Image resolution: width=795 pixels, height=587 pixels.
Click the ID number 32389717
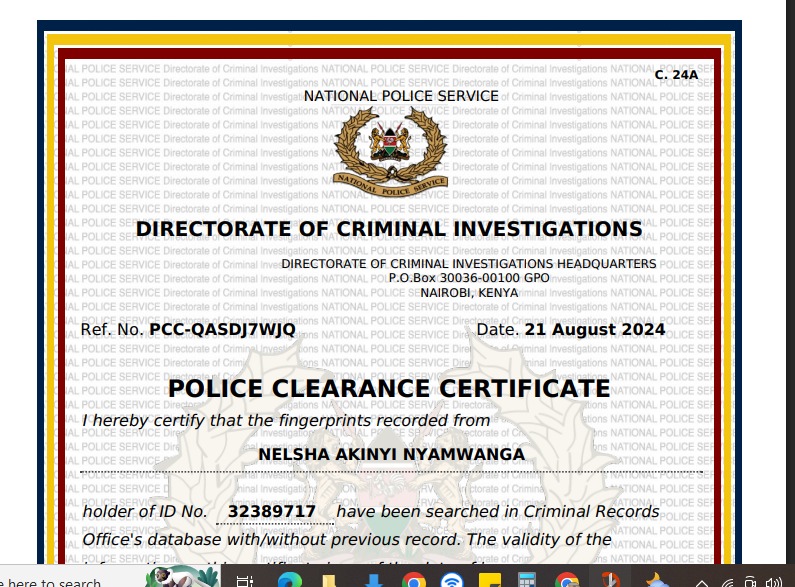click(x=272, y=512)
